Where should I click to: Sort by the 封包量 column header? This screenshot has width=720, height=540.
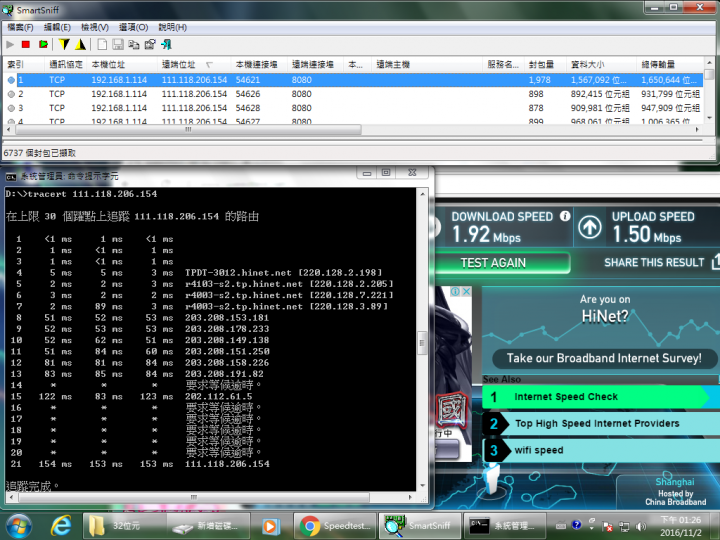[x=545, y=64]
